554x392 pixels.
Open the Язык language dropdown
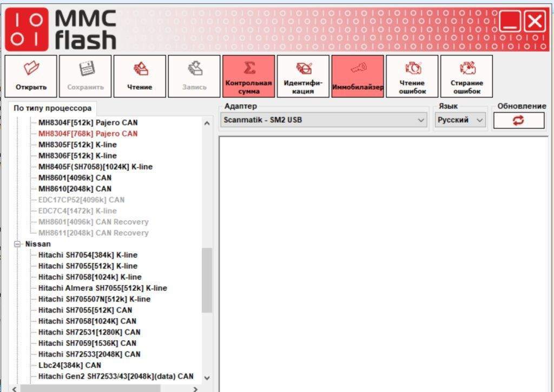pyautogui.click(x=460, y=120)
